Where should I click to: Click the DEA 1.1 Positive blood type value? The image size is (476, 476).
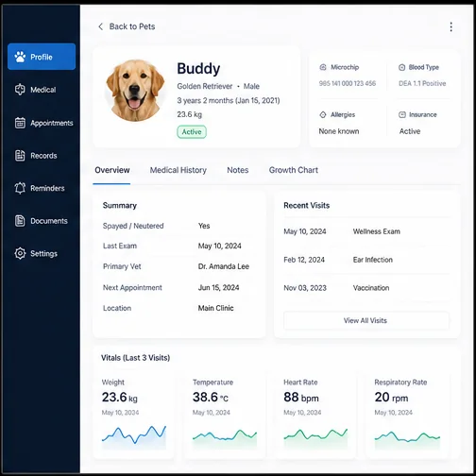(422, 83)
